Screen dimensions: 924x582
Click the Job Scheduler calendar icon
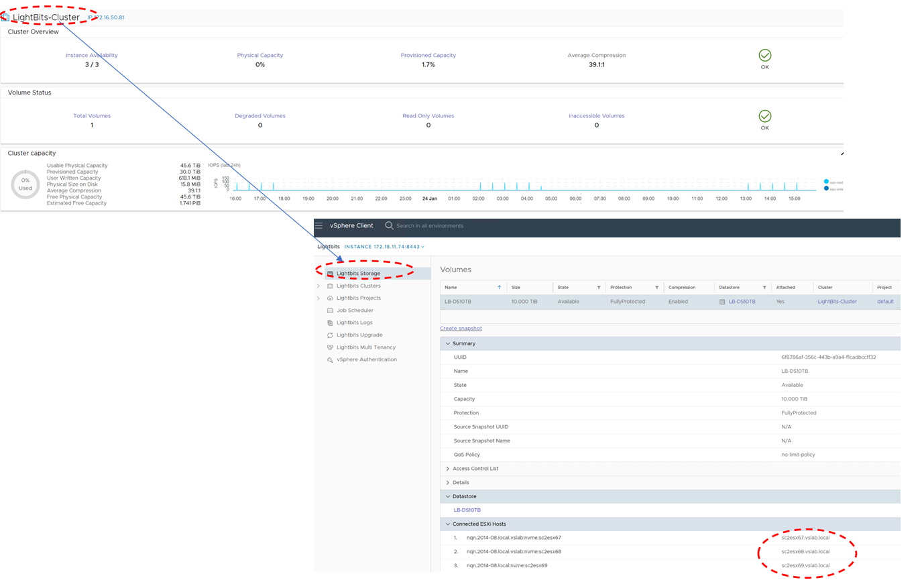pos(330,310)
